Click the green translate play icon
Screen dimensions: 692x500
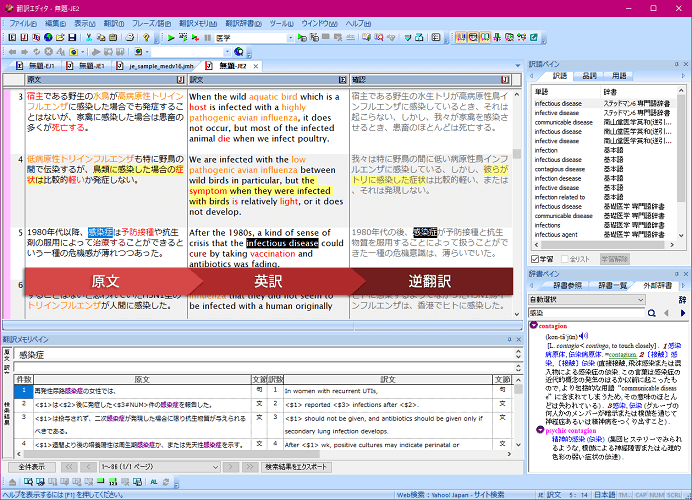pos(171,38)
